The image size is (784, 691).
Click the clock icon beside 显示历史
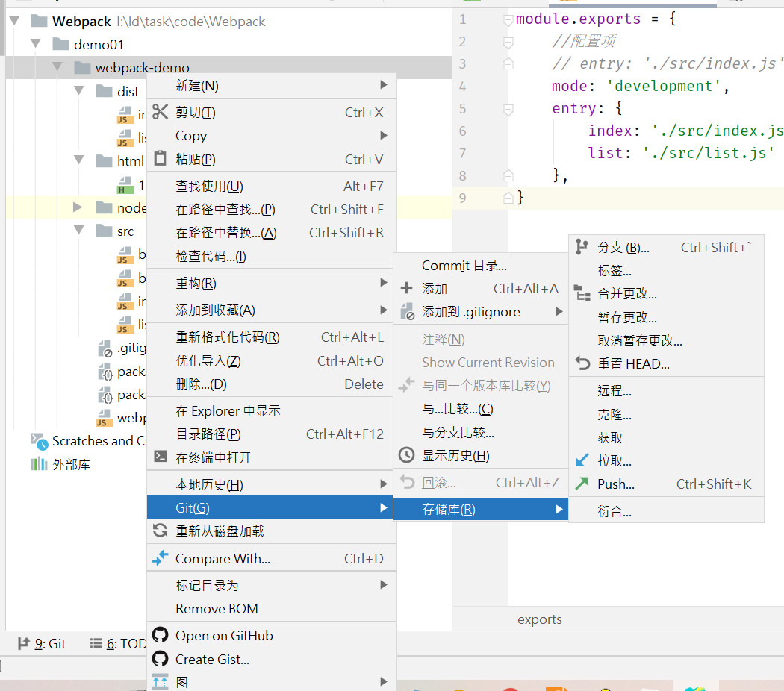coord(406,455)
